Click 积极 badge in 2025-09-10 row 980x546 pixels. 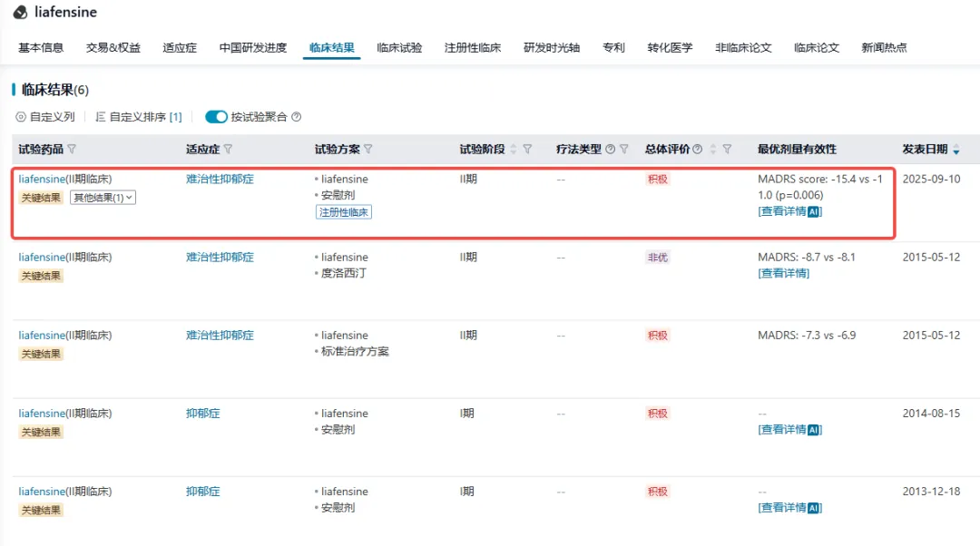[x=658, y=179]
